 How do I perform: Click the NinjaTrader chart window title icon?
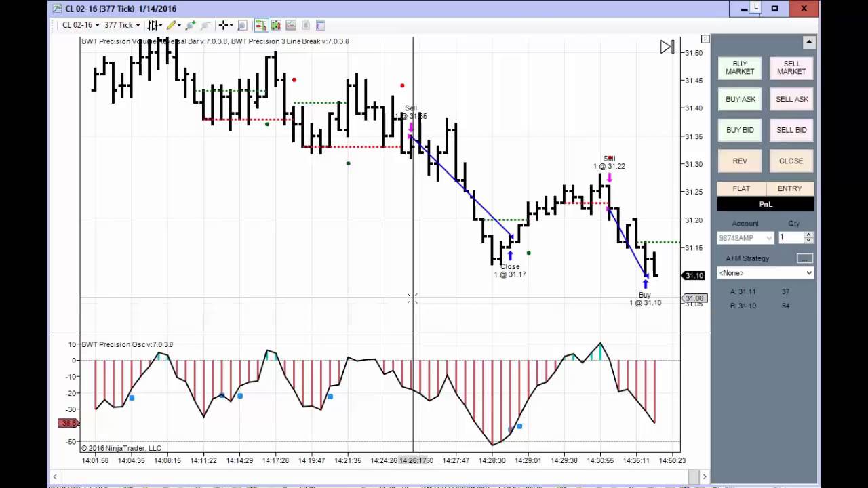pyautogui.click(x=57, y=8)
